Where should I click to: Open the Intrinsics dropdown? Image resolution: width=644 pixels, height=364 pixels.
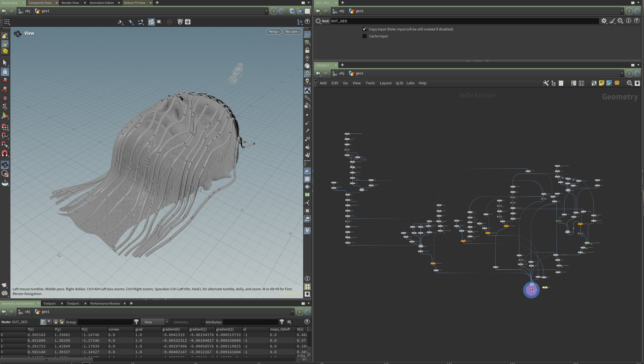(187, 322)
